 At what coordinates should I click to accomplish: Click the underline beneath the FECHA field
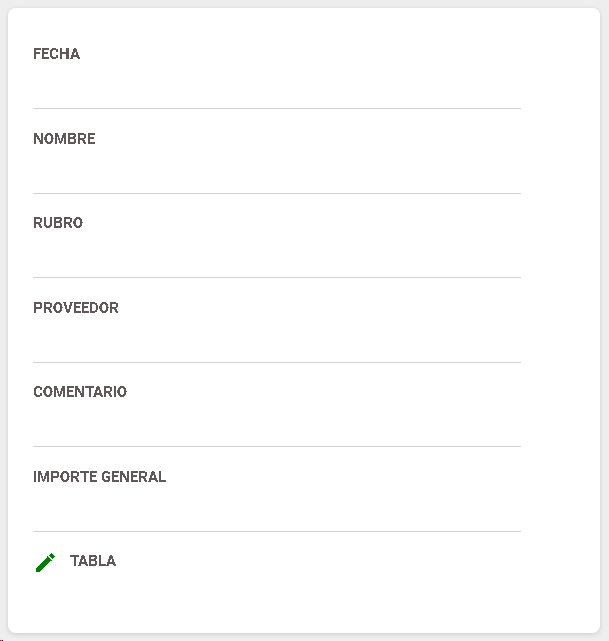(x=277, y=108)
